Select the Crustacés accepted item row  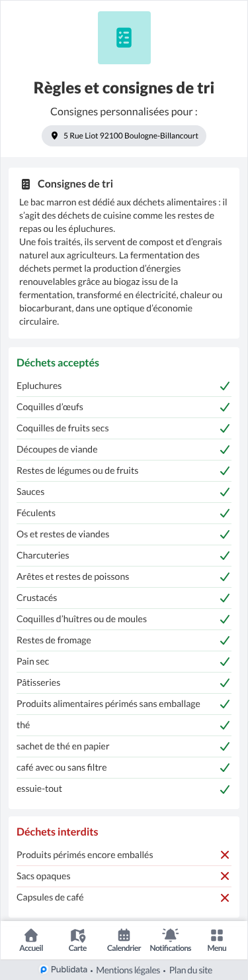click(124, 598)
